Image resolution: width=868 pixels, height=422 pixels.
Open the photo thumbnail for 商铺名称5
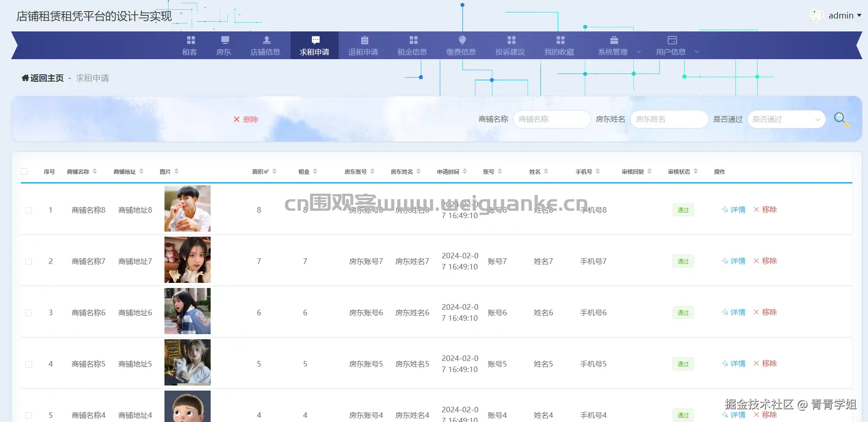(x=188, y=362)
